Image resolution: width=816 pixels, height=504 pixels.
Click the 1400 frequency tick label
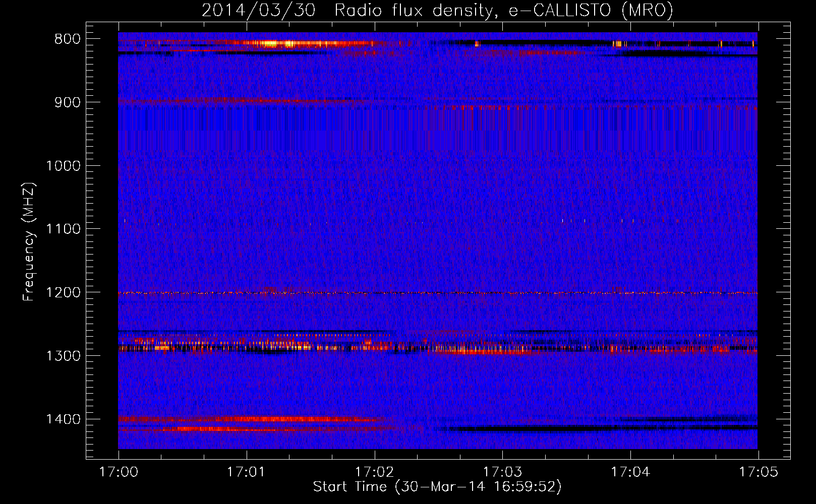(x=63, y=419)
